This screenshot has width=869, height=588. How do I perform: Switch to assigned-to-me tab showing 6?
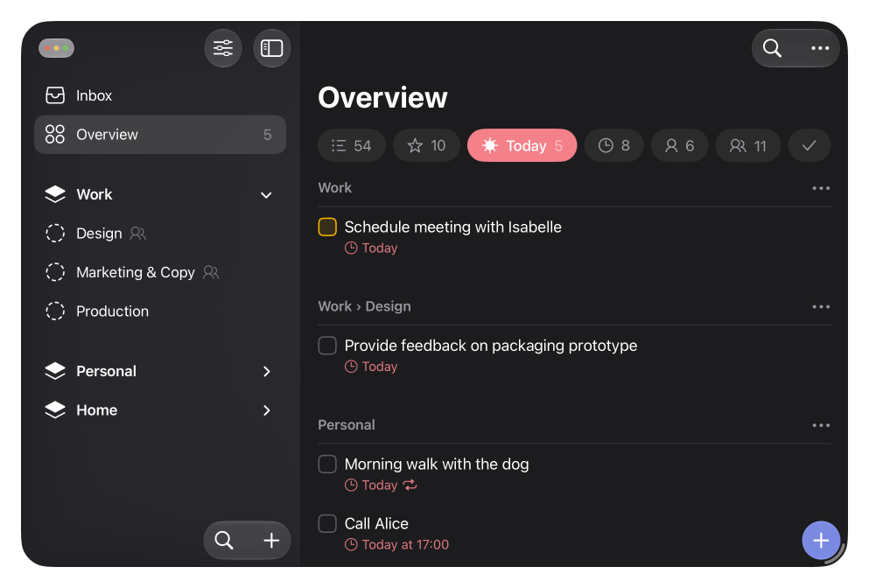click(679, 146)
